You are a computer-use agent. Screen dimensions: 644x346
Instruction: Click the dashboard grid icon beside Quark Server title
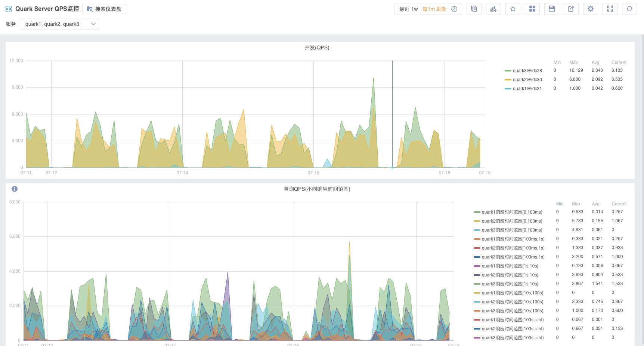coord(9,9)
